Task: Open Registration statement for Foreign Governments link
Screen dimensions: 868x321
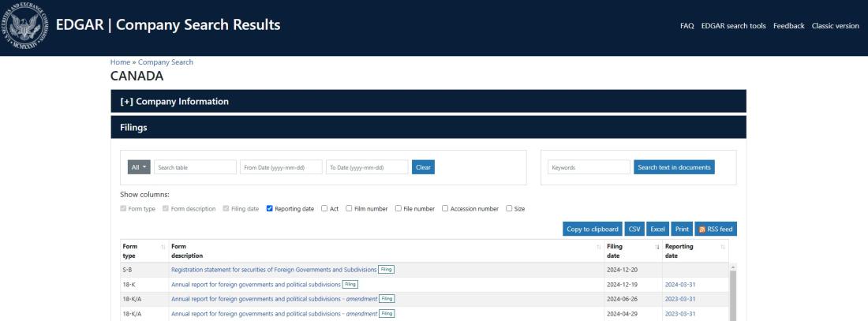Action: [x=274, y=270]
